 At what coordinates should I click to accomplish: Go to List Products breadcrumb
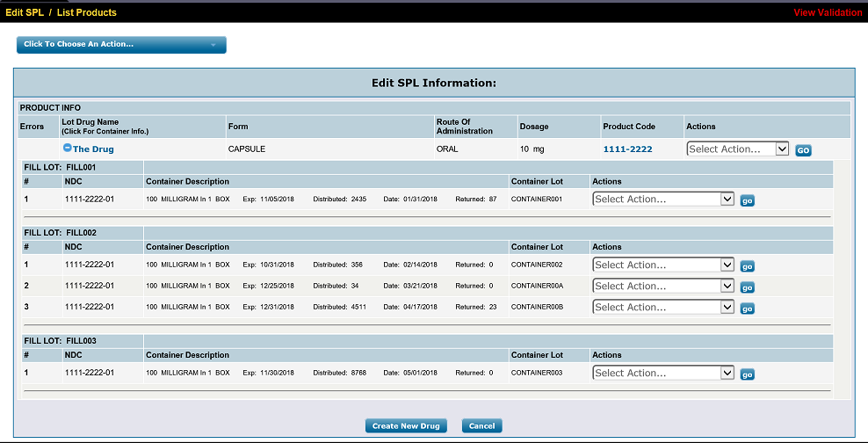[86, 12]
